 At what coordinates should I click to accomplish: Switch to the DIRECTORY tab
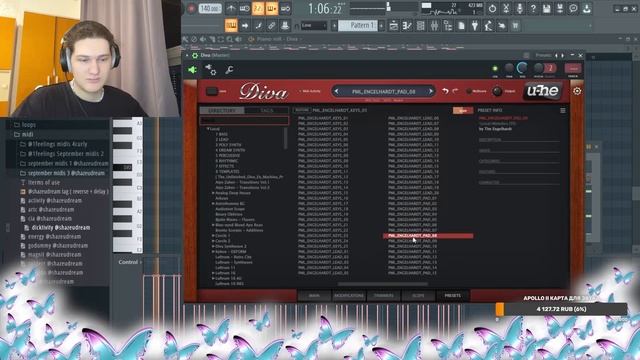click(x=222, y=111)
